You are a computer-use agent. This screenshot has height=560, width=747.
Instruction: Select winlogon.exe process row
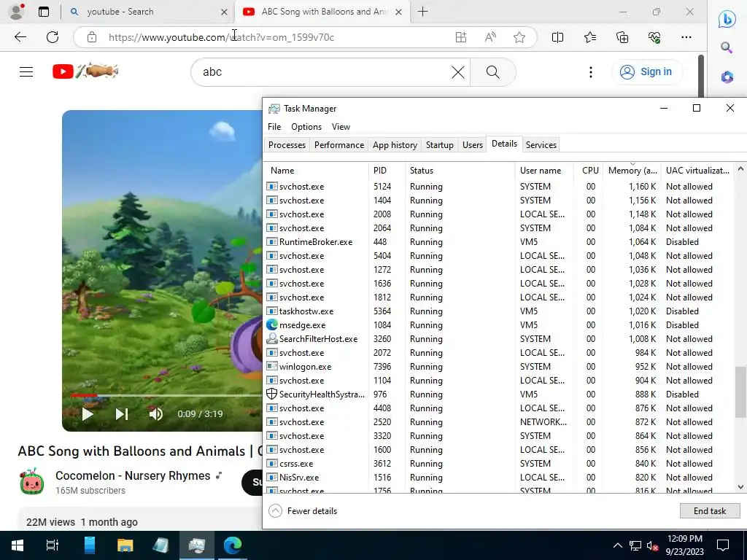pyautogui.click(x=499, y=367)
